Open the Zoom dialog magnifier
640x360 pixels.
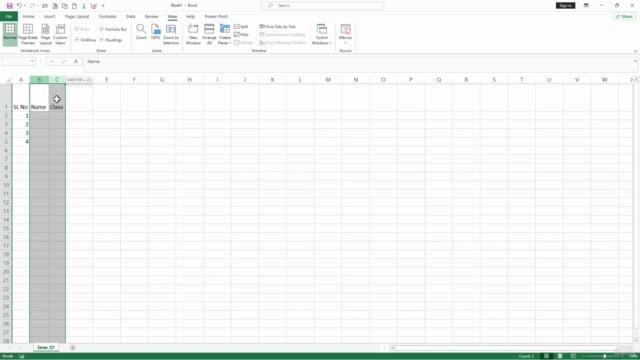point(141,32)
